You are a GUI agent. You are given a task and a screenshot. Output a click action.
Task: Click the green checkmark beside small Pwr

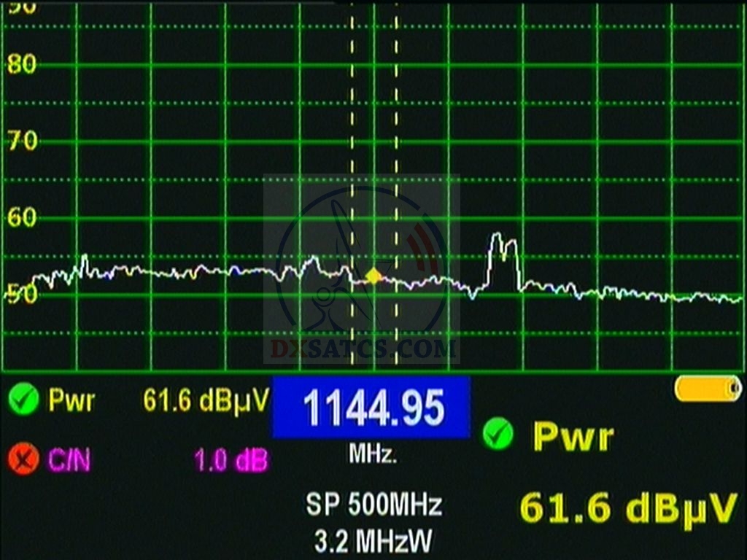point(24,399)
